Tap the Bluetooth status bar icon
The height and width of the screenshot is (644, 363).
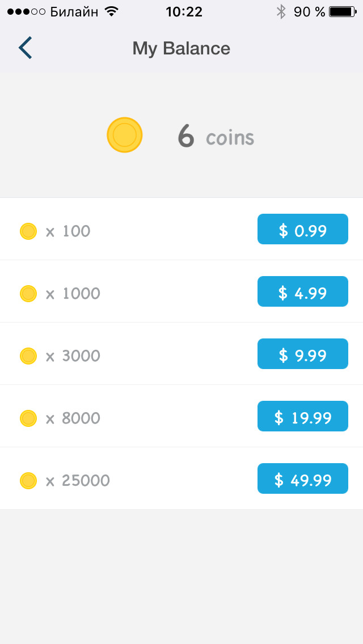[x=281, y=12]
